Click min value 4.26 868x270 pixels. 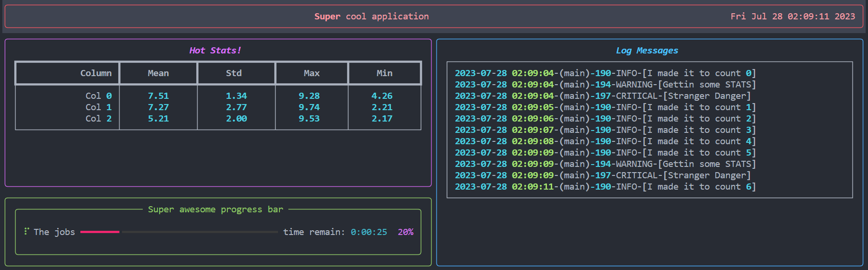click(x=382, y=96)
